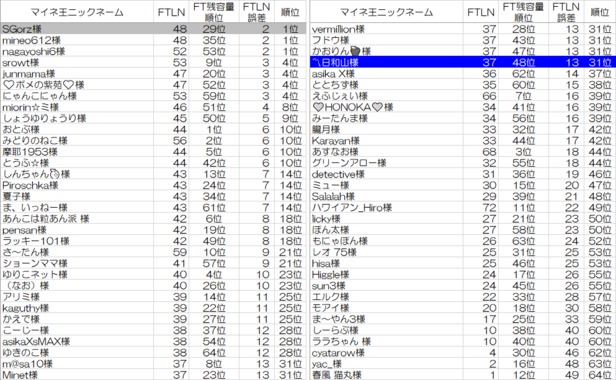Click the フドウ様 nickname cell
Screen dimensions: 616x380
click(x=386, y=40)
